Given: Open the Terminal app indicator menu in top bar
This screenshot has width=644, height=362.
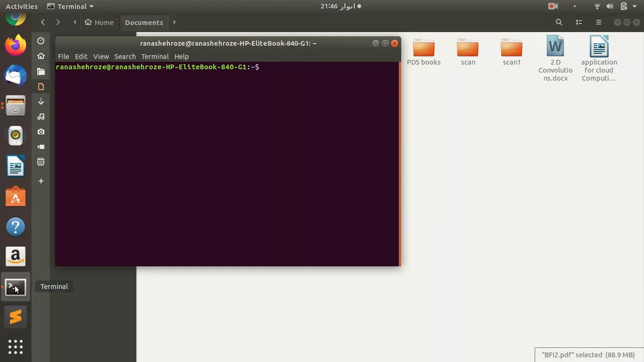Looking at the screenshot, I should [70, 6].
